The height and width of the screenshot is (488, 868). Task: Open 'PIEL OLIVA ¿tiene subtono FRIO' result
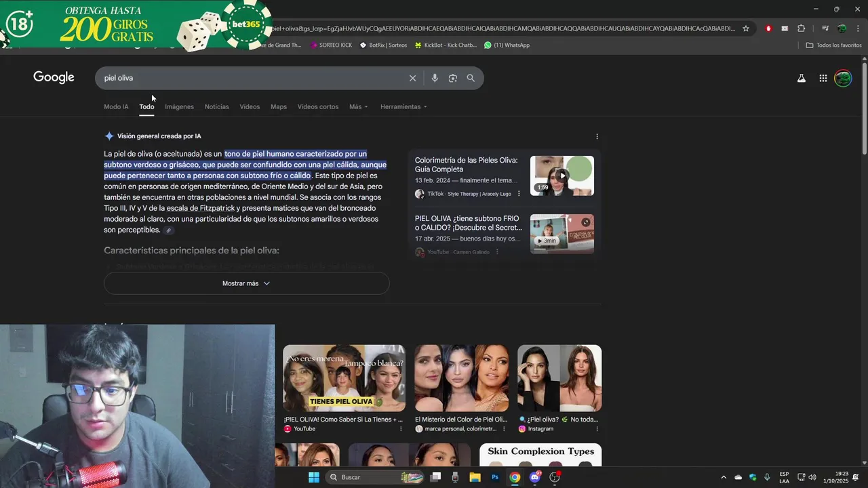tap(467, 223)
